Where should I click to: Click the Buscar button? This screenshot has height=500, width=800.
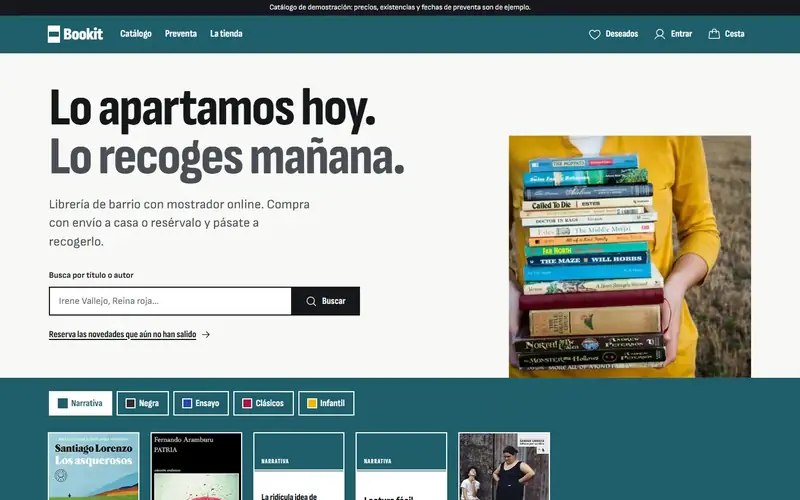[326, 301]
